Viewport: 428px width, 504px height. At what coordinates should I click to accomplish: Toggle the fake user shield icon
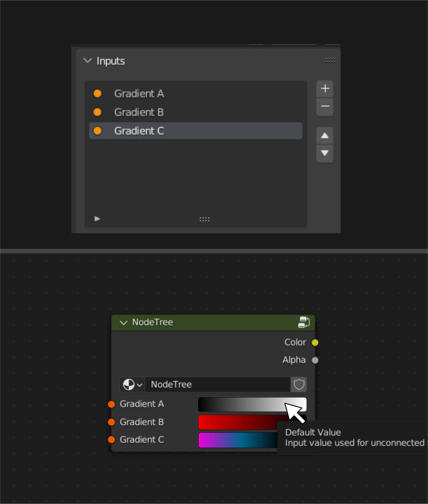299,385
